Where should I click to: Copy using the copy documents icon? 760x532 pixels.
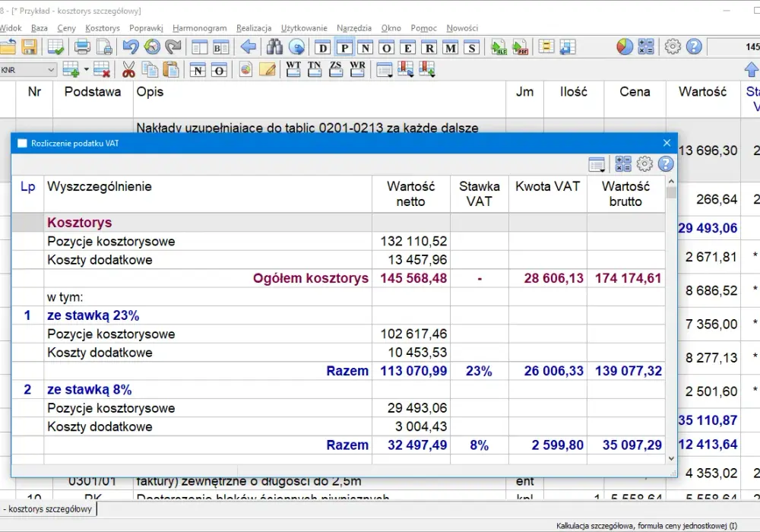[x=150, y=70]
